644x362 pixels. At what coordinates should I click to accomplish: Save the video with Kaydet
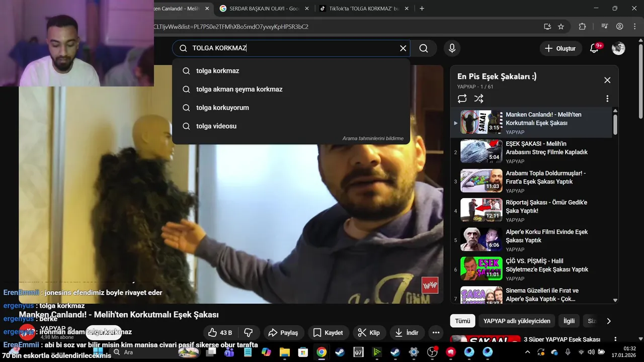(x=328, y=332)
